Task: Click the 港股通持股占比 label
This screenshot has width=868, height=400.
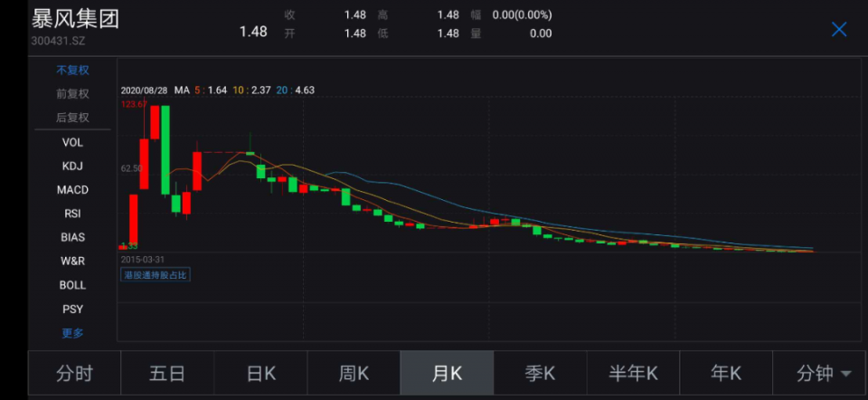Action: pos(156,274)
